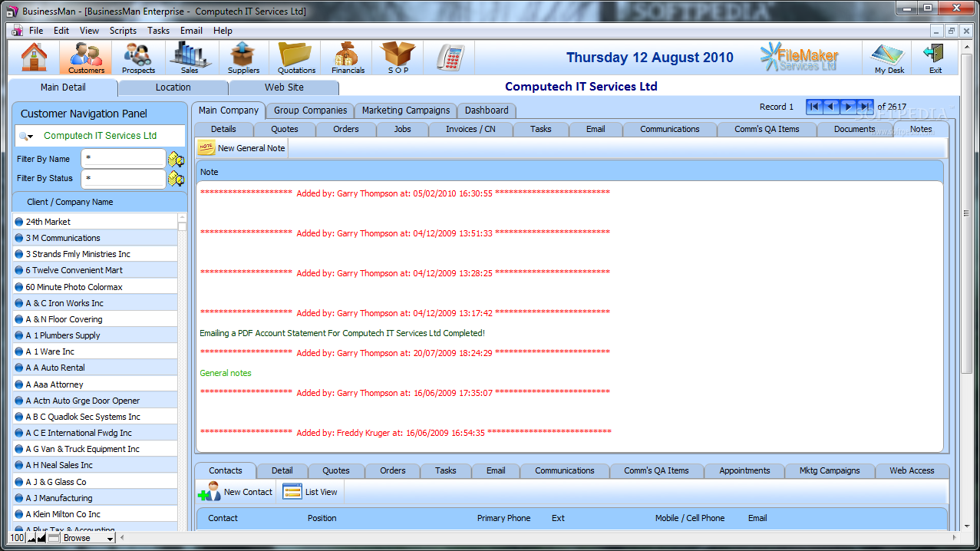Click the General notes green text
980x551 pixels.
pyautogui.click(x=226, y=373)
